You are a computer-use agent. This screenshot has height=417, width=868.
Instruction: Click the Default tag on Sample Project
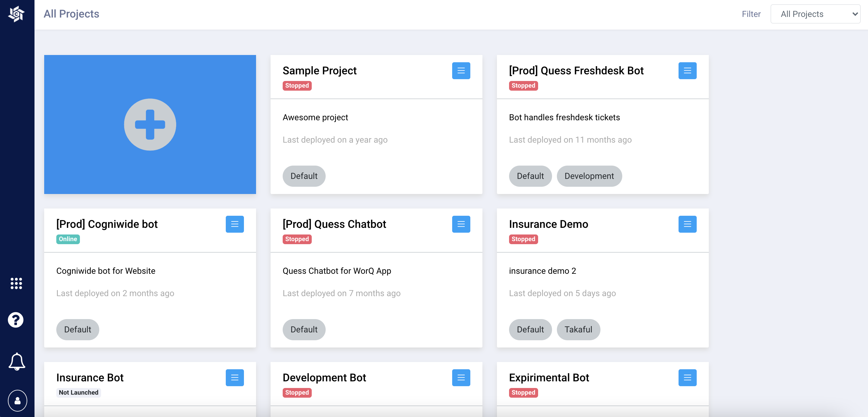click(304, 176)
